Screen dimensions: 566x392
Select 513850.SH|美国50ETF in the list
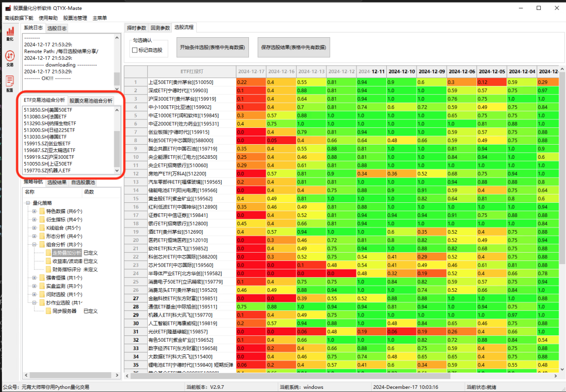(48, 110)
